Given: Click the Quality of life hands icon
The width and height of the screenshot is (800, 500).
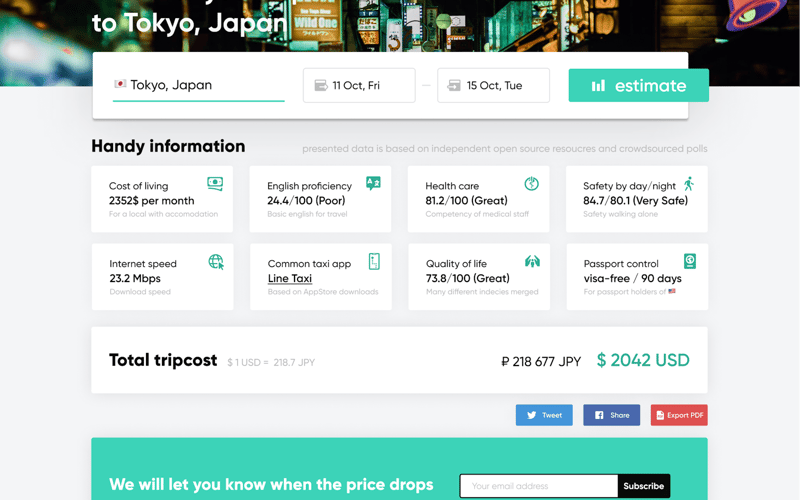Looking at the screenshot, I should [532, 261].
